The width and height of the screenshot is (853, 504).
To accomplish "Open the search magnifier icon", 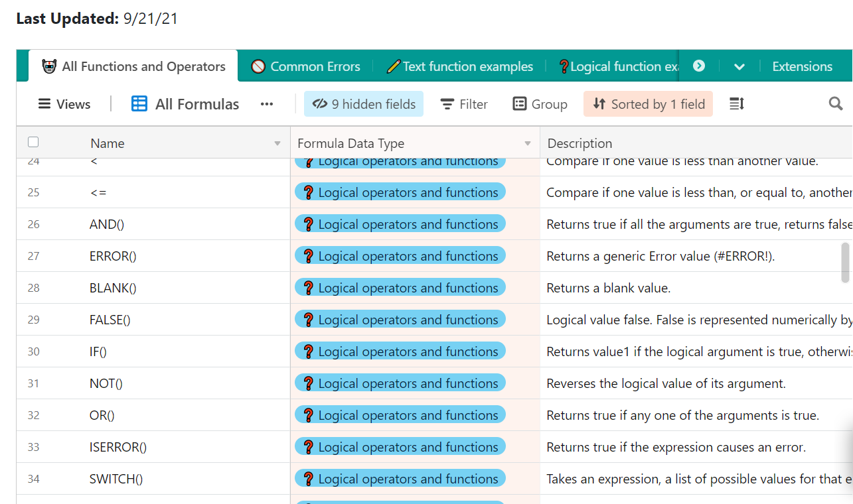I will point(836,103).
